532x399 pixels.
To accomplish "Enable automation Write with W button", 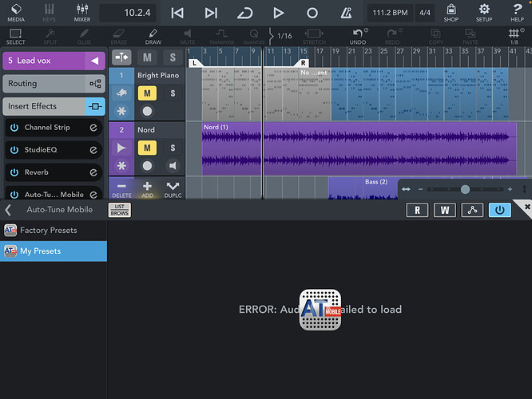I will pyautogui.click(x=444, y=210).
